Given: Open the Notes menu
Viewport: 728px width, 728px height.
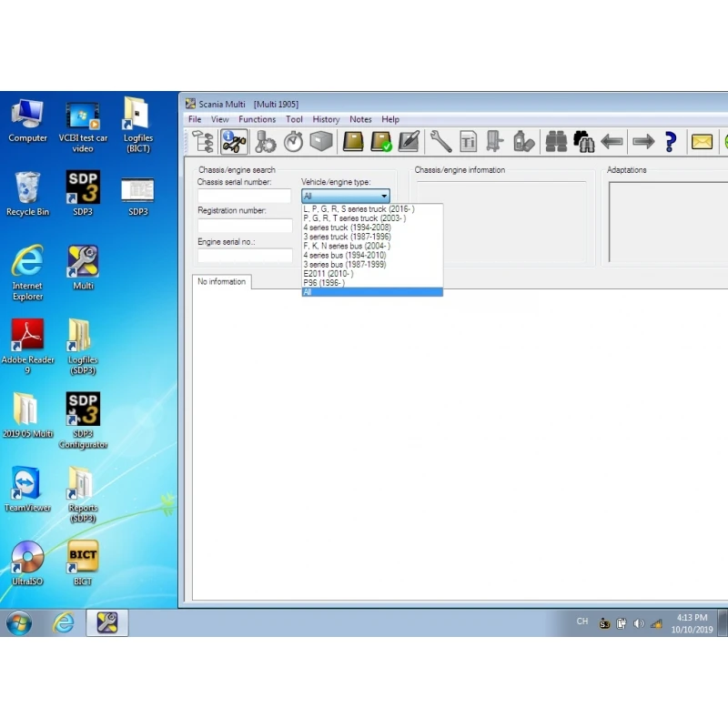Looking at the screenshot, I should (x=360, y=119).
